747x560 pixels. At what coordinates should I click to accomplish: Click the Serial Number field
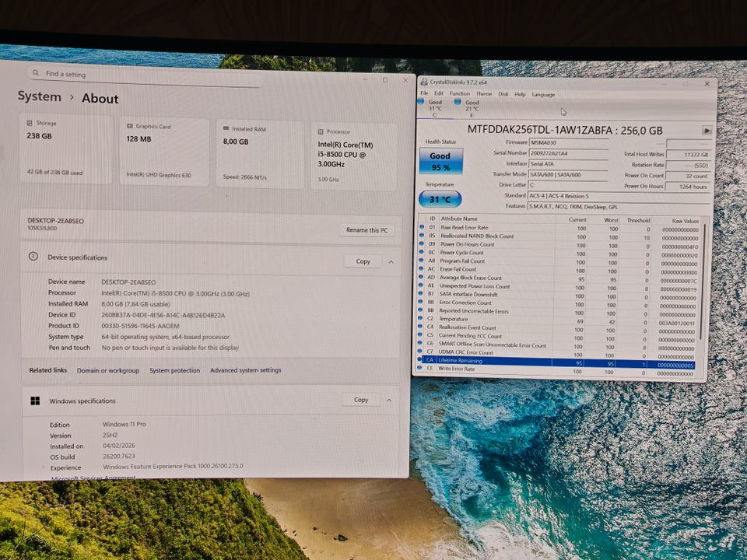[x=568, y=153]
